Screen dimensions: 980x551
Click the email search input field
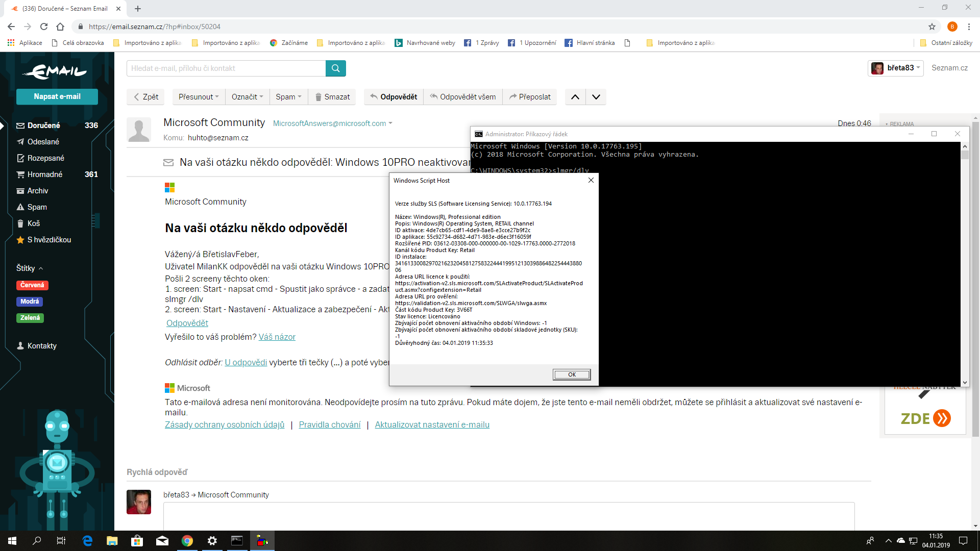click(x=226, y=68)
